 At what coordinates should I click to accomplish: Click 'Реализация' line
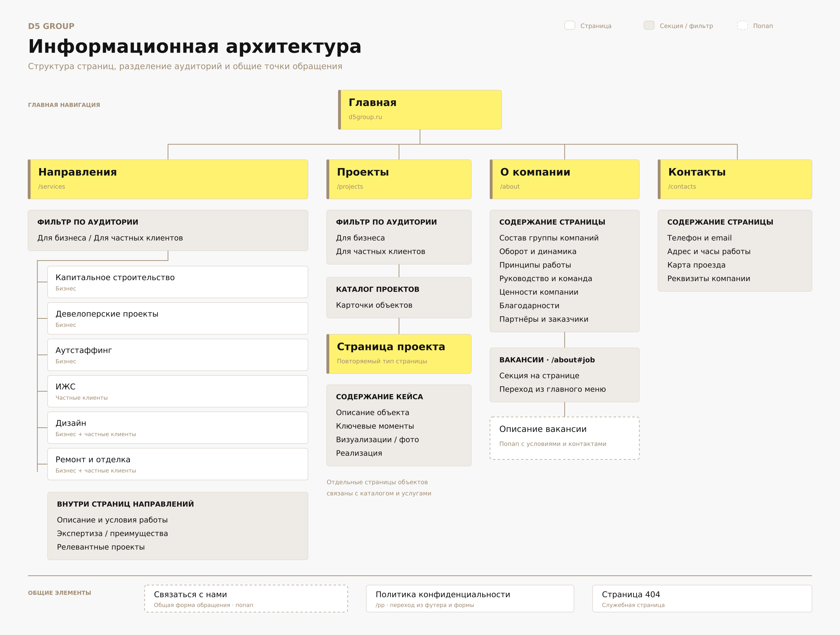coord(359,453)
